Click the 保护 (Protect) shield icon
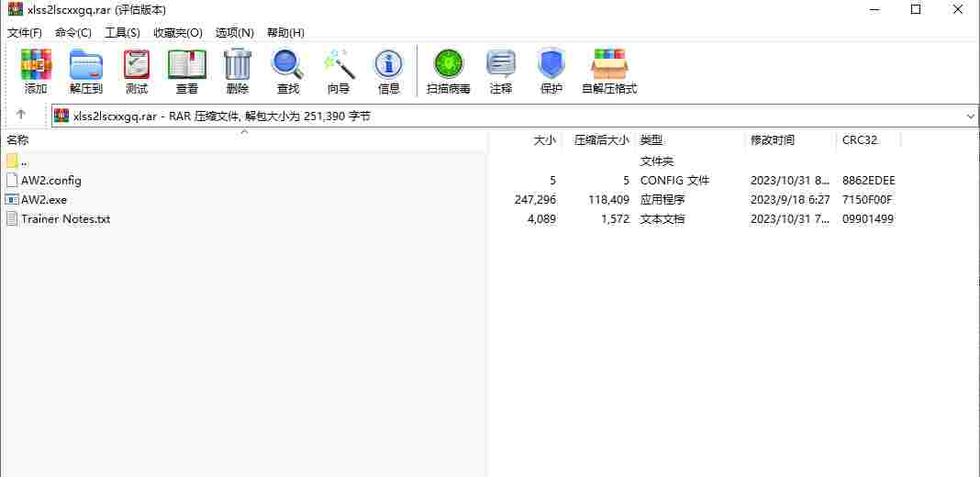The width and height of the screenshot is (980, 477). click(x=551, y=64)
